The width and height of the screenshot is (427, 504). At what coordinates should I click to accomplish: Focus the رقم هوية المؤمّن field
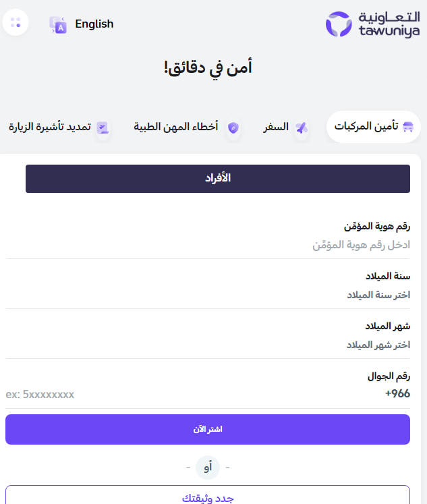click(x=270, y=245)
